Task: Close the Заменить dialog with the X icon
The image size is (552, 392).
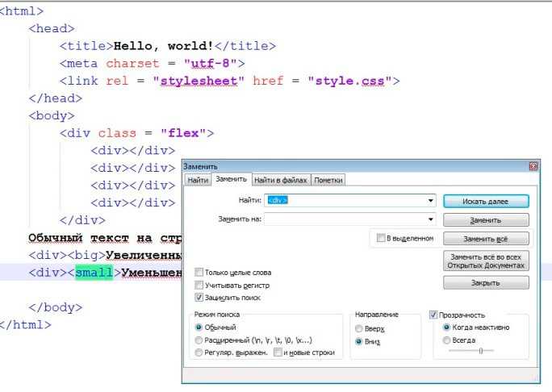Action: 533,166
